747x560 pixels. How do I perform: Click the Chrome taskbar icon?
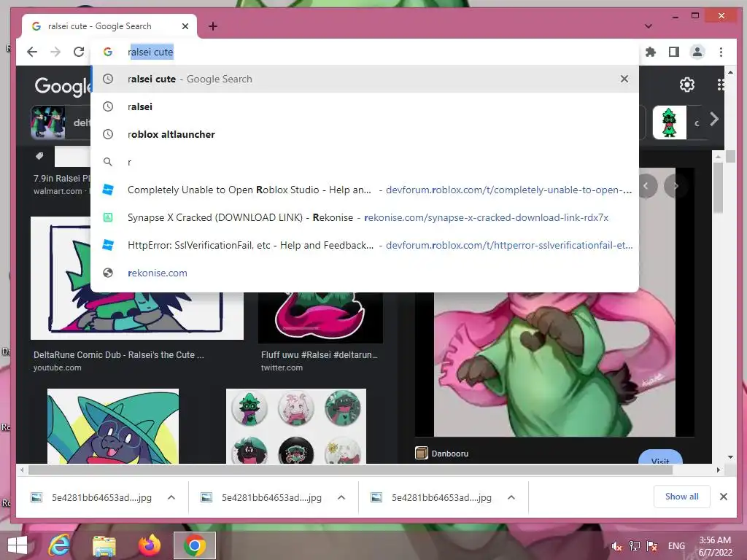point(194,545)
